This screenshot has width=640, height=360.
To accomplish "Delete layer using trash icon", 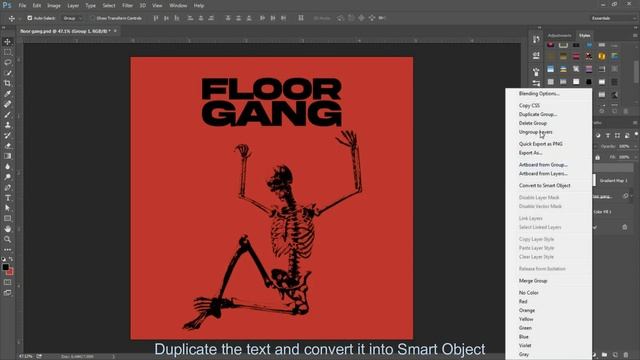I will coord(626,355).
